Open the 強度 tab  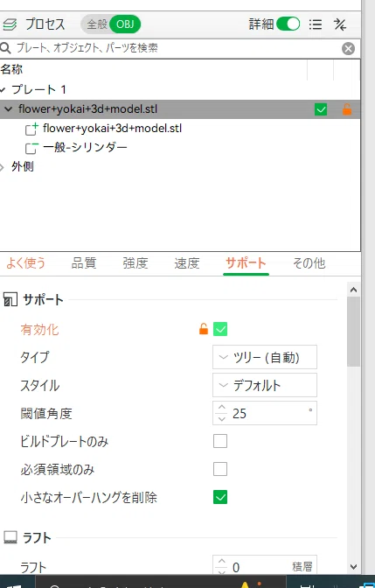pyautogui.click(x=135, y=262)
